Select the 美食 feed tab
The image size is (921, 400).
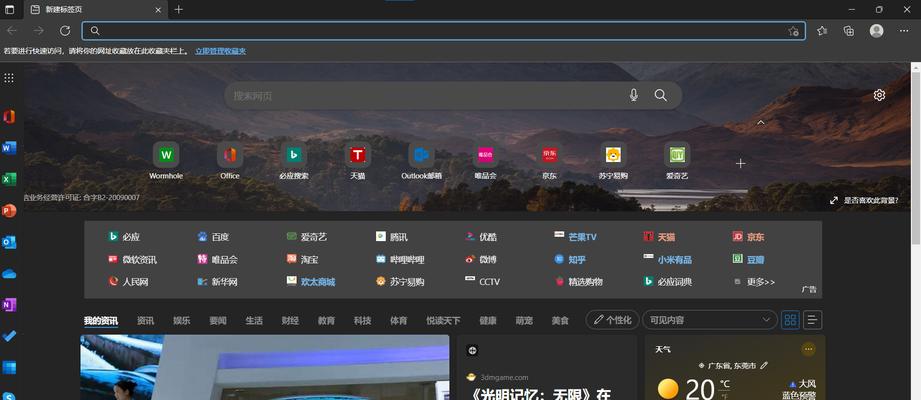point(560,321)
